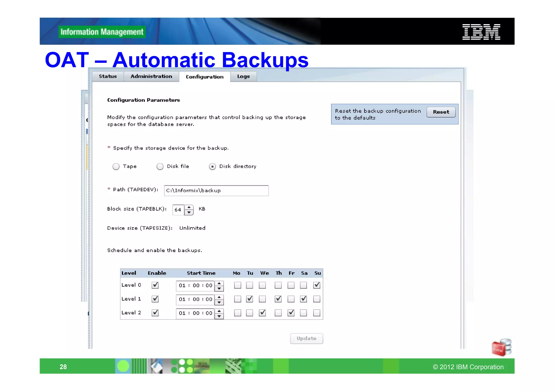Viewport: 555px width, 392px height.
Task: Check Monday for Level 1 backup
Action: click(238, 299)
